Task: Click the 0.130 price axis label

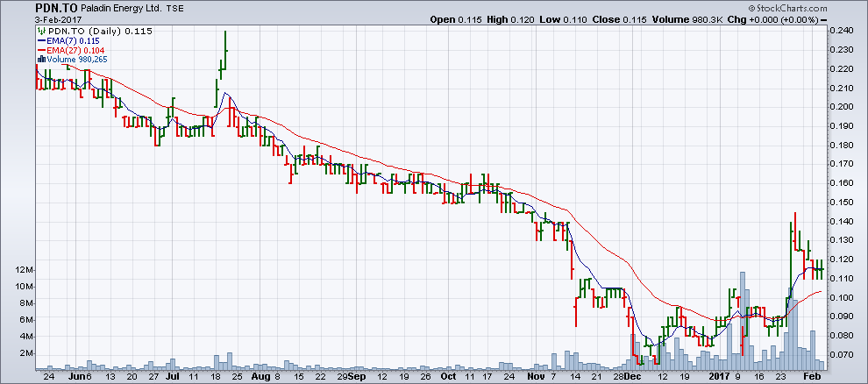Action: click(x=843, y=241)
